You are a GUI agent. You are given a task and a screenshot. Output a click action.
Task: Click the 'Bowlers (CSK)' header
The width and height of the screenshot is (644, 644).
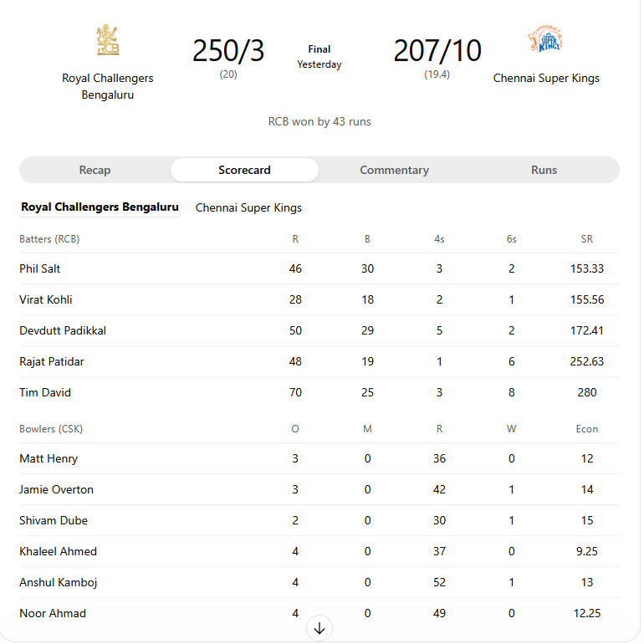51,429
